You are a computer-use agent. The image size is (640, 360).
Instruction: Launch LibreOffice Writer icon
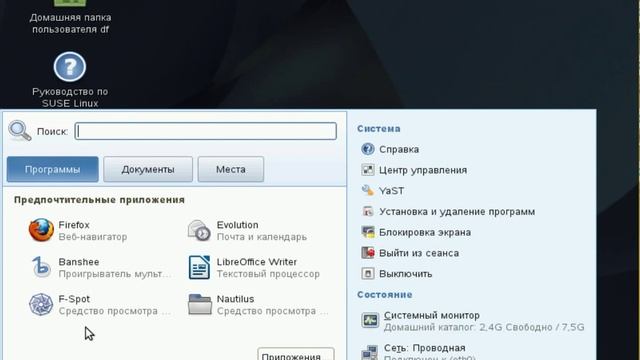pos(199,267)
